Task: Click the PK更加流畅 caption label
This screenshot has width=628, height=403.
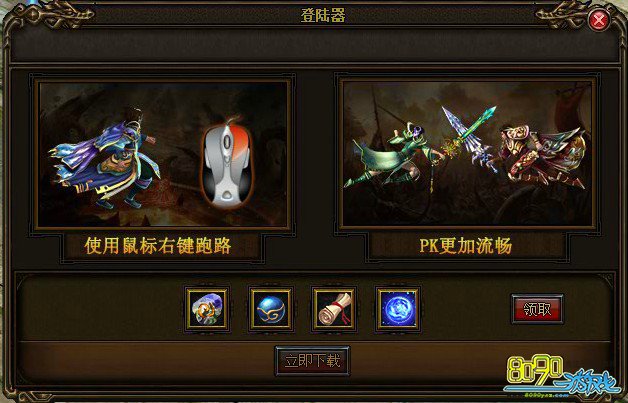Action: click(x=465, y=246)
